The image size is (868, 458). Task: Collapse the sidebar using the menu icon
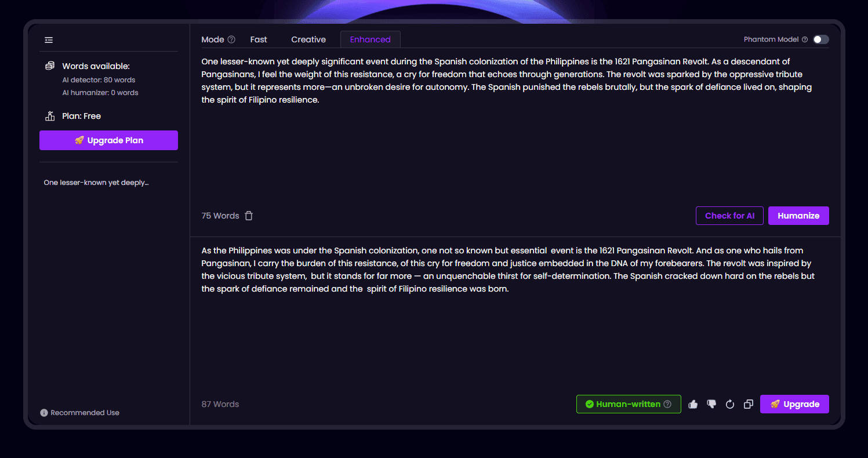(49, 40)
